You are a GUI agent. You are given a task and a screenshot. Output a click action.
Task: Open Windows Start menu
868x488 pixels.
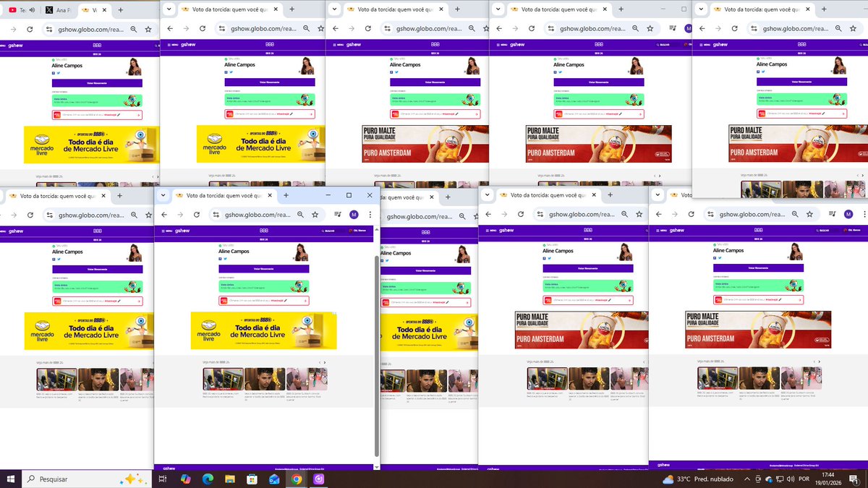[10, 479]
